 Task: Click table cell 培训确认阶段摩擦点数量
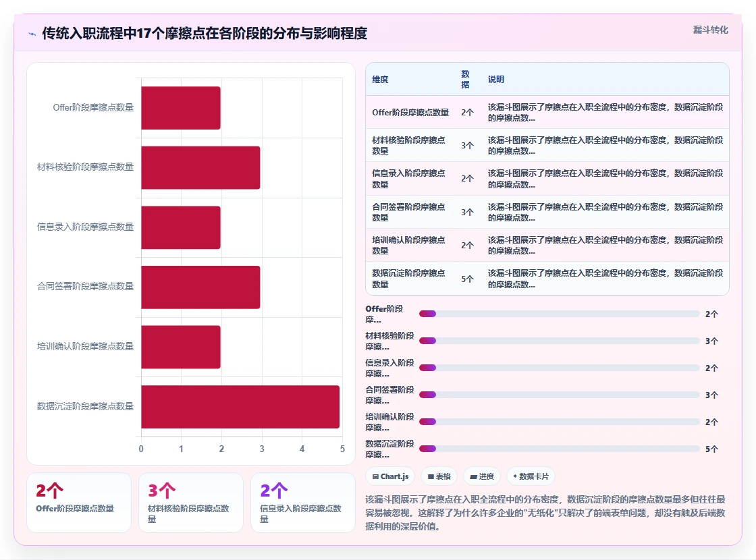pos(409,246)
